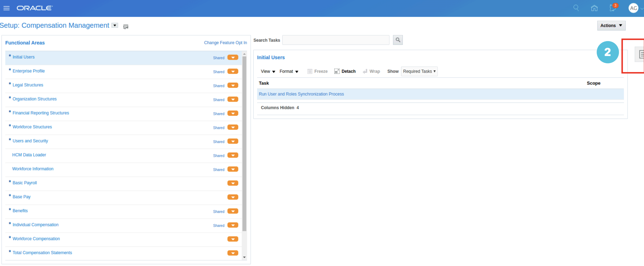Image resolution: width=644 pixels, height=266 pixels.
Task: Open orange dropdown for Users and Security
Action: (233, 141)
